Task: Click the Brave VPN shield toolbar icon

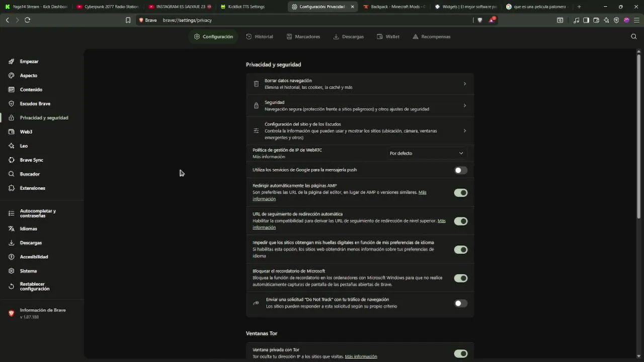Action: click(x=616, y=20)
